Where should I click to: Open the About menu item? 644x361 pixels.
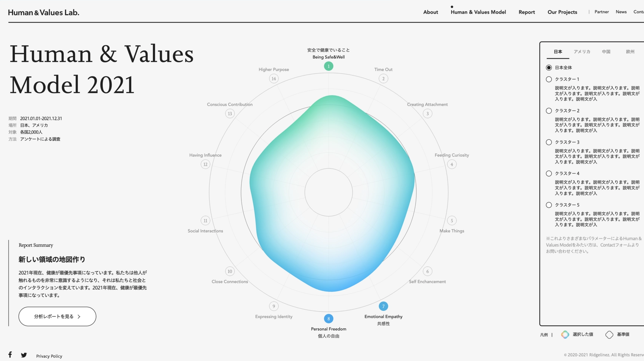pos(431,12)
